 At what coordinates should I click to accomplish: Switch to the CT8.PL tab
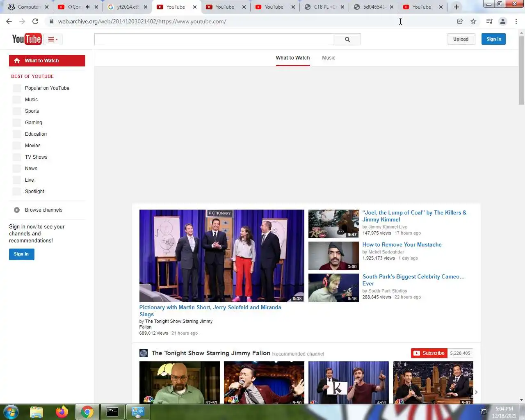click(x=324, y=7)
